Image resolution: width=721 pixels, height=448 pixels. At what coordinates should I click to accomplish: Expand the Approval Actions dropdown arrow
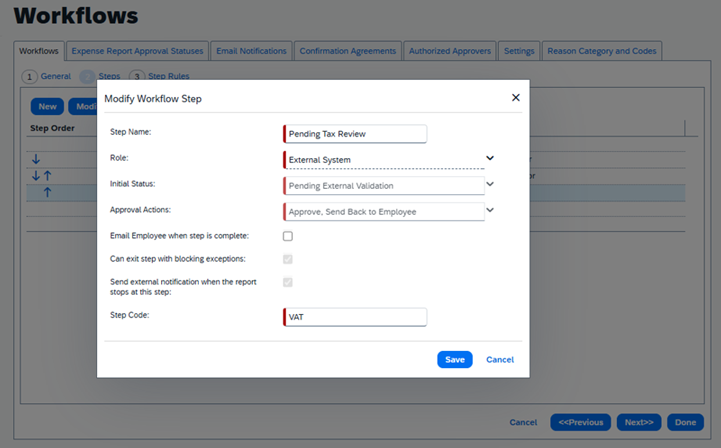(x=490, y=210)
